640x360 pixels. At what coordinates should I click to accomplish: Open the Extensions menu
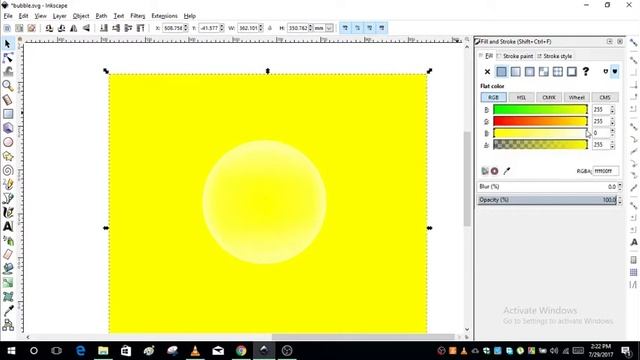(x=164, y=16)
